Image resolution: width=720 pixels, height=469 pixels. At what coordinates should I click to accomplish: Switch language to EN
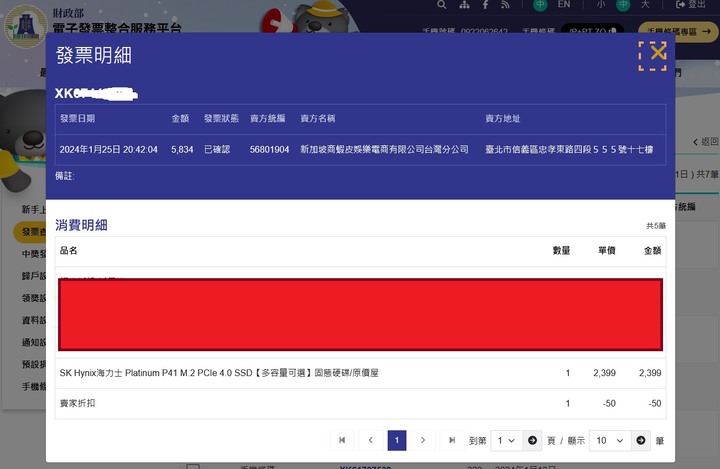coord(564,5)
